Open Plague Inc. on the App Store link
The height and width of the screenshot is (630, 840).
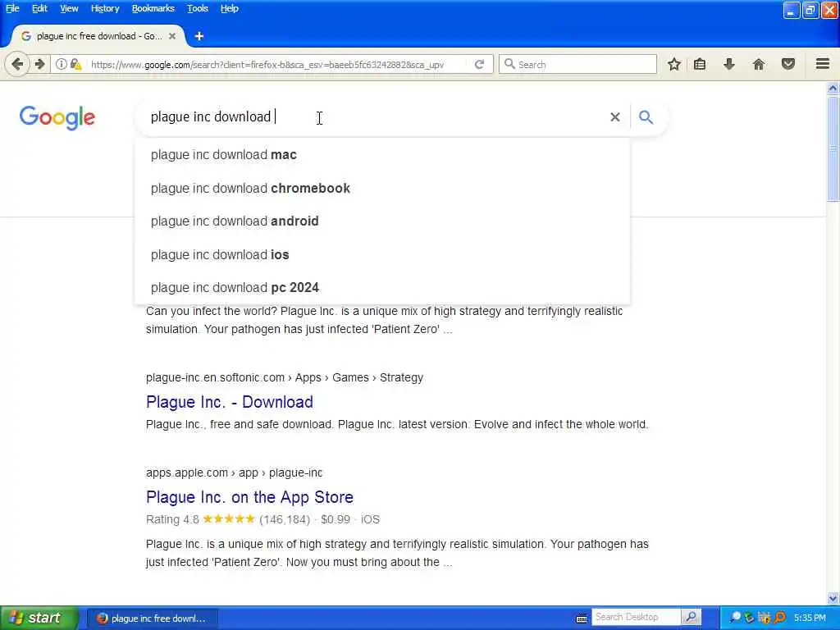(249, 497)
